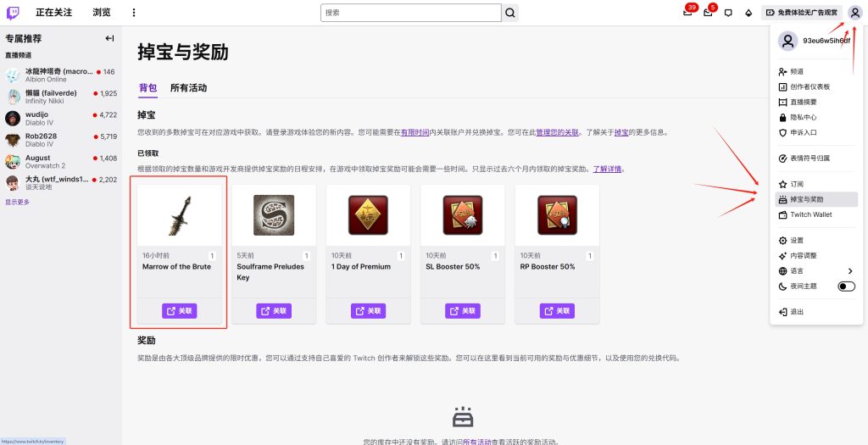Image resolution: width=868 pixels, height=445 pixels.
Task: Follow the 所有活动 link in empty inventory text
Action: click(x=477, y=442)
